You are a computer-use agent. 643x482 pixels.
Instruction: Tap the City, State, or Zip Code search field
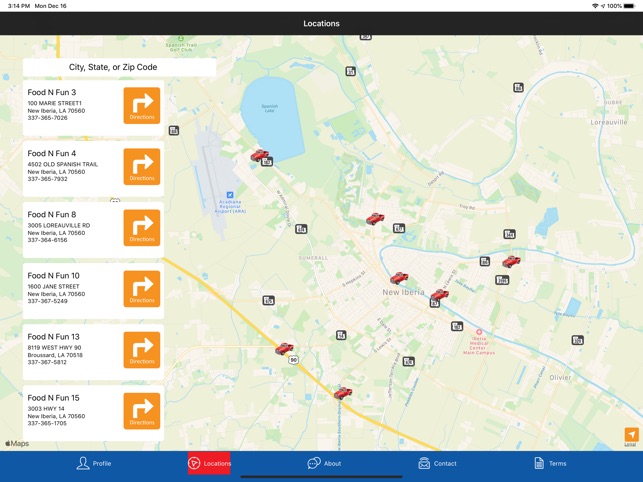tap(119, 67)
